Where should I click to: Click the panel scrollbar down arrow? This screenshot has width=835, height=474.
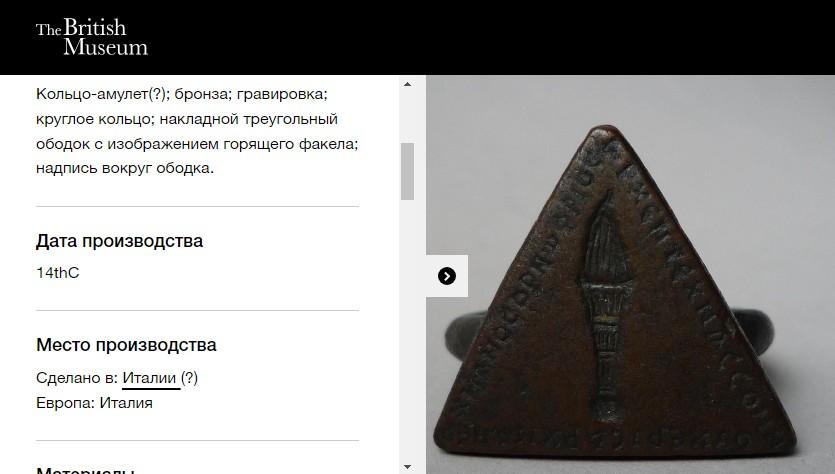coord(407,467)
